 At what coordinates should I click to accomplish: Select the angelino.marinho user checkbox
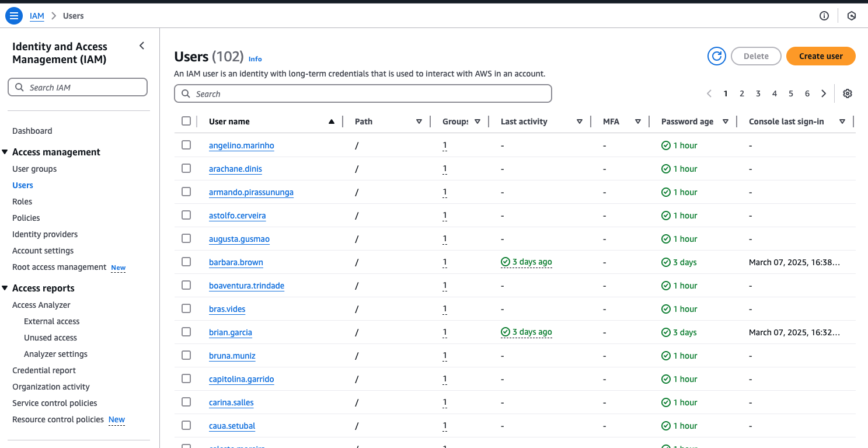coord(186,145)
